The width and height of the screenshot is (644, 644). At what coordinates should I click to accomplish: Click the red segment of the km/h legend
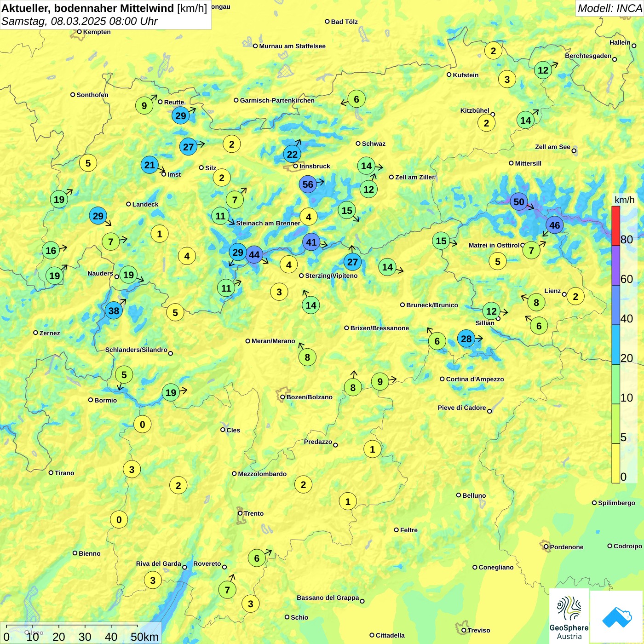(x=615, y=226)
